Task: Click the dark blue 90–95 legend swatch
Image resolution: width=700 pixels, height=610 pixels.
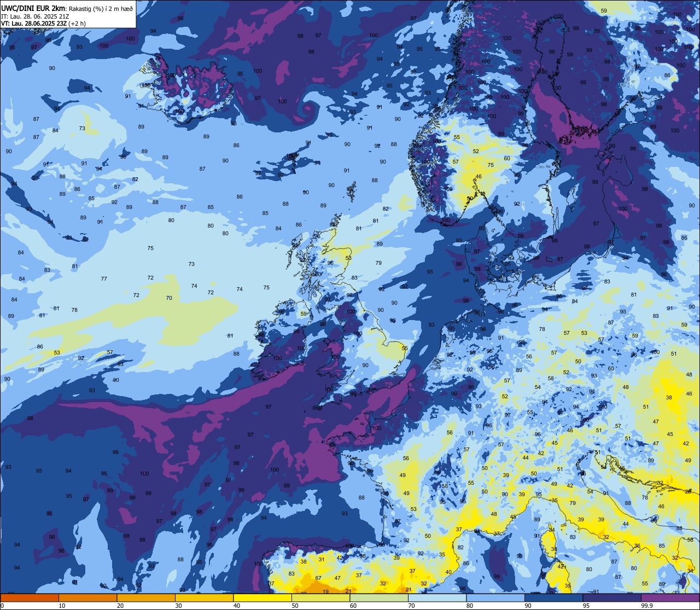Action: pos(553,597)
